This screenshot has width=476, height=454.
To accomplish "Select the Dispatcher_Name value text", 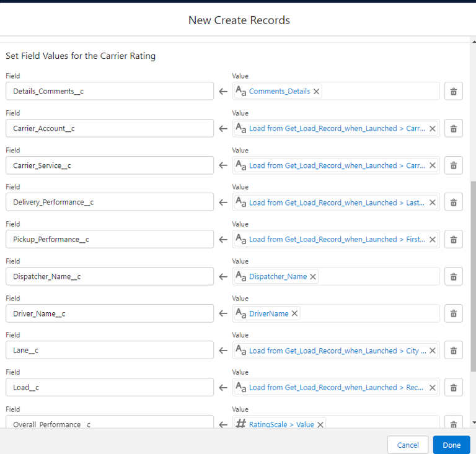I will tap(278, 277).
